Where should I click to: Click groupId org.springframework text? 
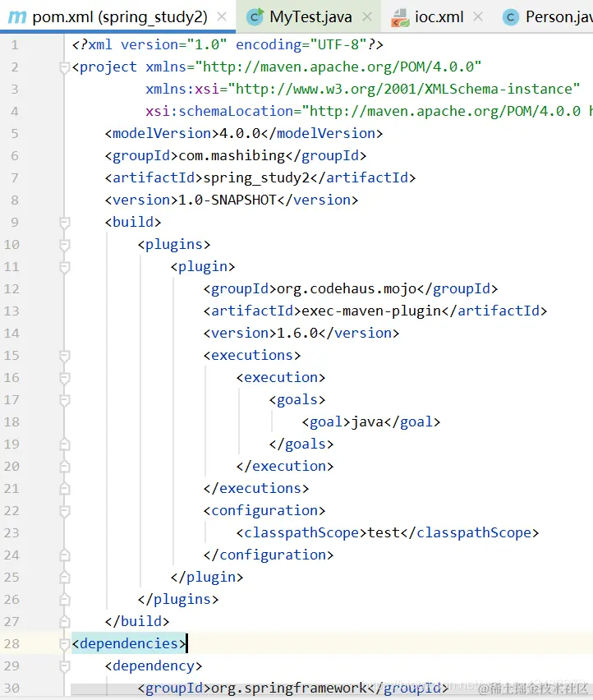click(x=293, y=688)
